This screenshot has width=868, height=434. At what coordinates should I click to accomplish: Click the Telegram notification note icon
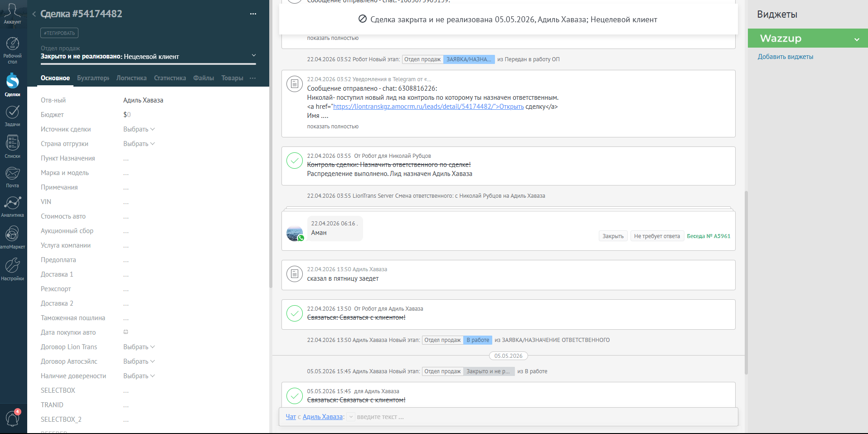tap(295, 83)
